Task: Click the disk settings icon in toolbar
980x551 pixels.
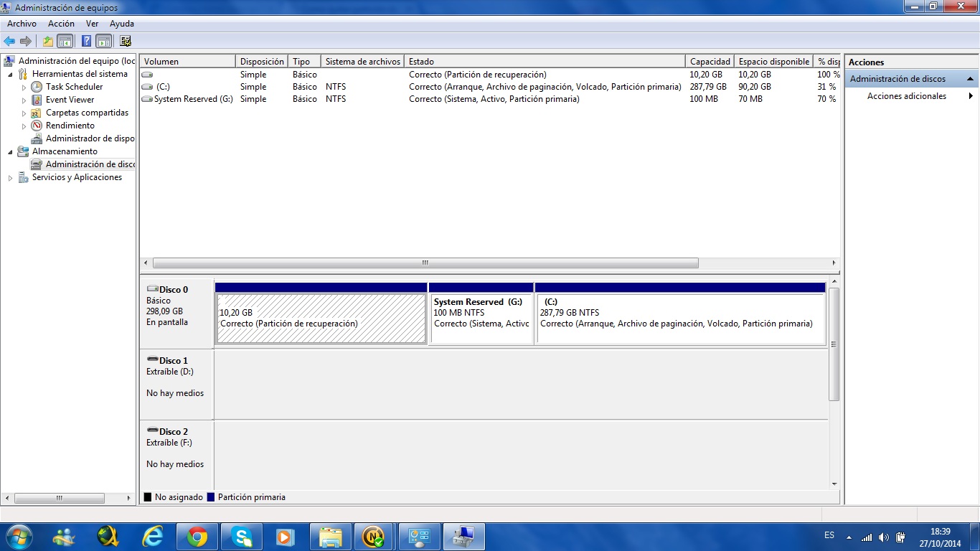Action: point(126,42)
